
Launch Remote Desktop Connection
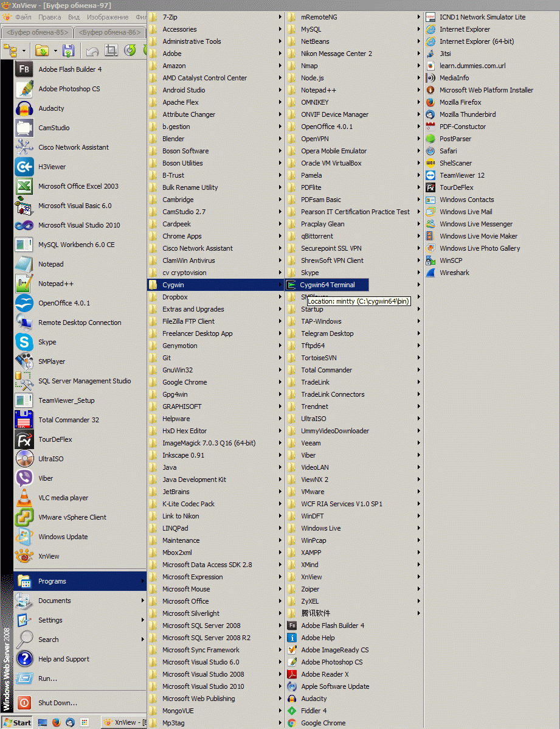[x=80, y=323]
